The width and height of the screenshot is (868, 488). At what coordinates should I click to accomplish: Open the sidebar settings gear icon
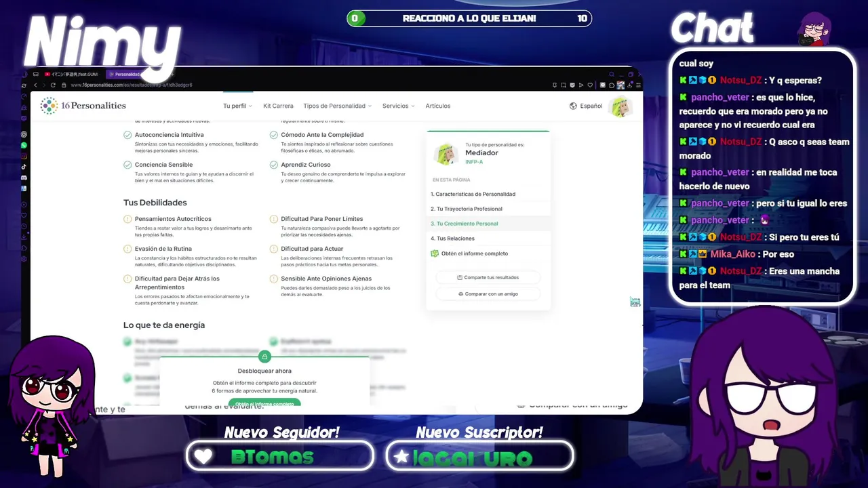click(x=24, y=259)
